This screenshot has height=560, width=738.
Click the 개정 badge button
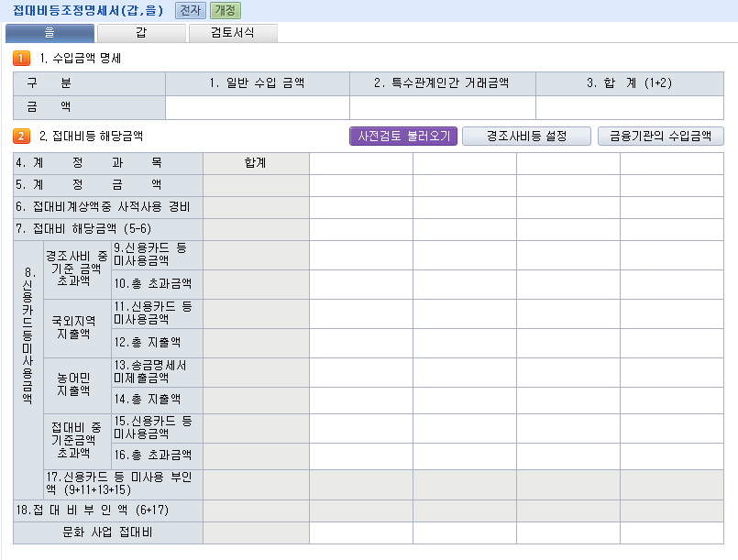226,10
